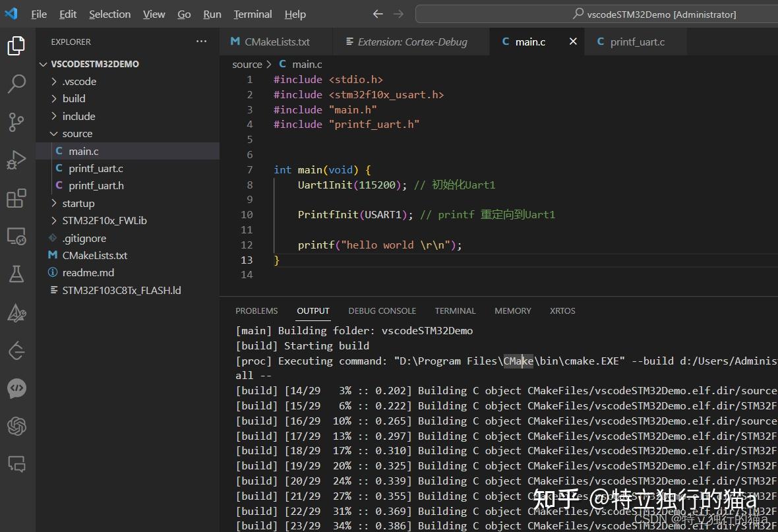The image size is (778, 532).
Task: Click the back navigation arrow
Action: [x=377, y=13]
